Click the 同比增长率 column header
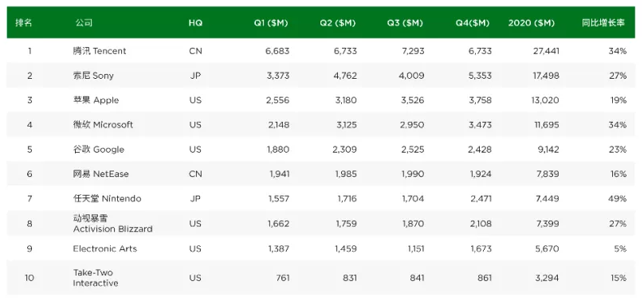The width and height of the screenshot is (644, 301). (x=603, y=23)
